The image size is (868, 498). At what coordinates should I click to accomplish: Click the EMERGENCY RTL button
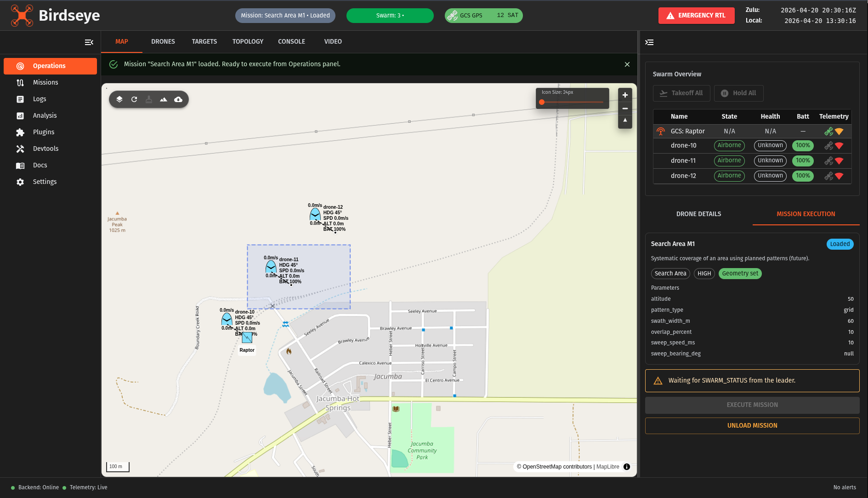[x=696, y=16]
